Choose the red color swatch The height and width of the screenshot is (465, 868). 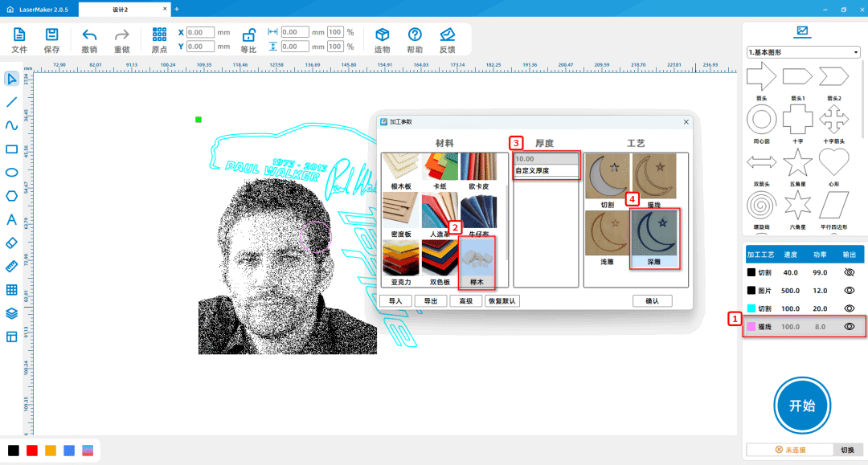click(32, 450)
